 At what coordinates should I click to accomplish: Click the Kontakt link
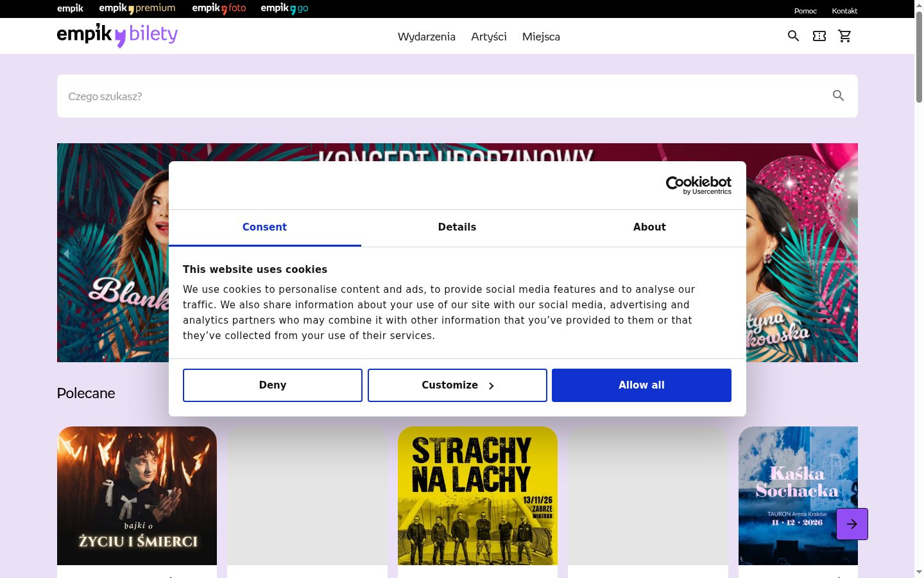[844, 11]
